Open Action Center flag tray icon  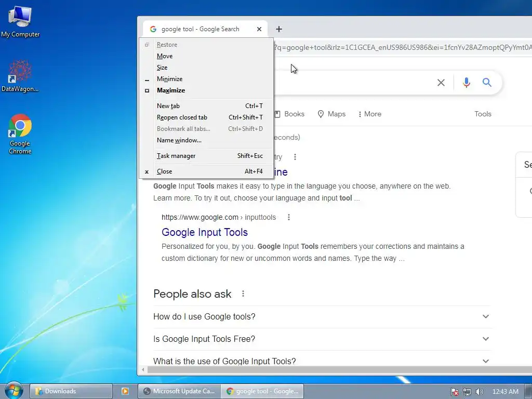(454, 392)
